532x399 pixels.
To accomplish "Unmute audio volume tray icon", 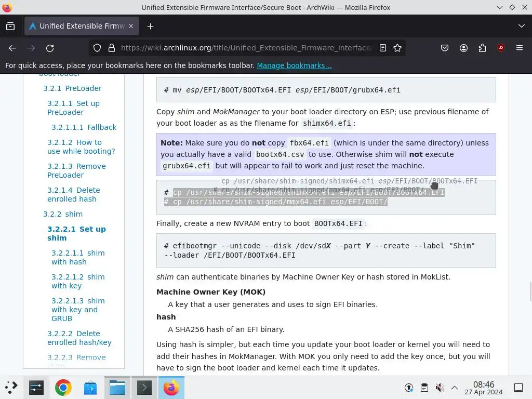I will pyautogui.click(x=440, y=388).
